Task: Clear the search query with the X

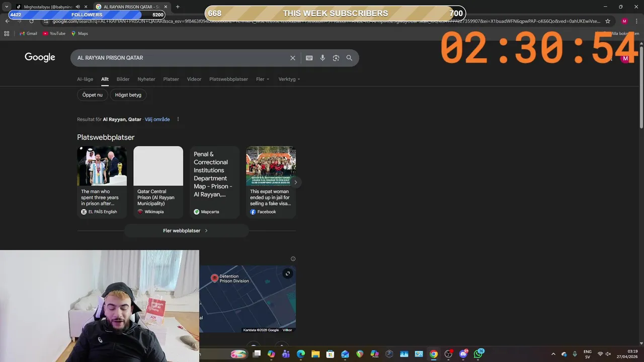Action: click(293, 58)
